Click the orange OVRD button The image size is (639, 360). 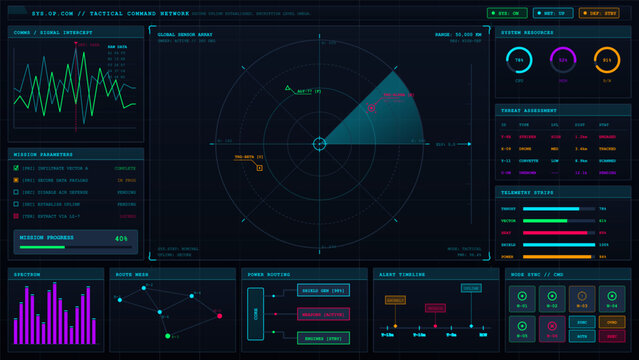[x=612, y=322]
